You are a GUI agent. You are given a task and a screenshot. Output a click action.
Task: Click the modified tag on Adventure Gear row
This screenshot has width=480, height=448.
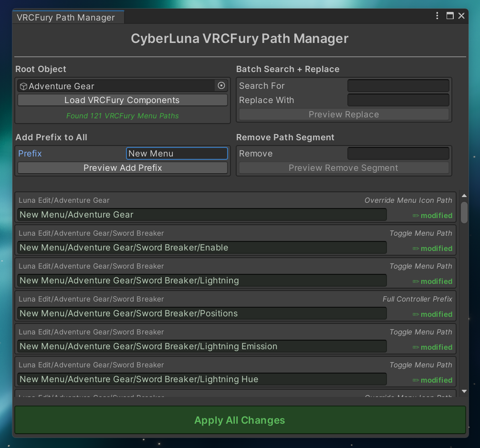click(432, 216)
